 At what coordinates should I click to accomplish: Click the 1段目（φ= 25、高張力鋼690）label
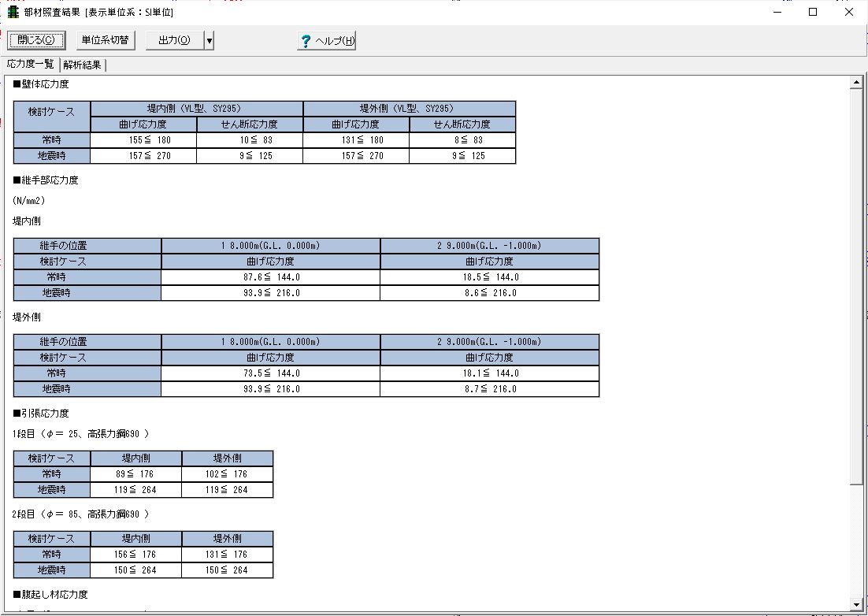click(81, 434)
